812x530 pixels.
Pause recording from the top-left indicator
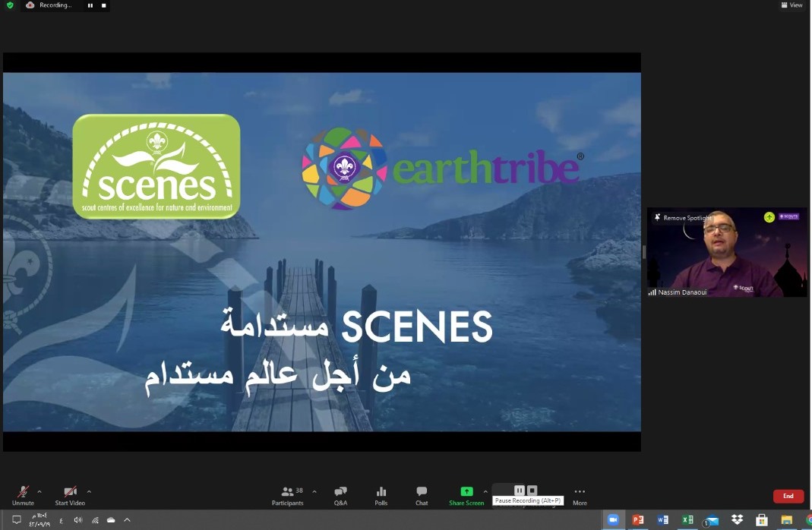point(90,5)
